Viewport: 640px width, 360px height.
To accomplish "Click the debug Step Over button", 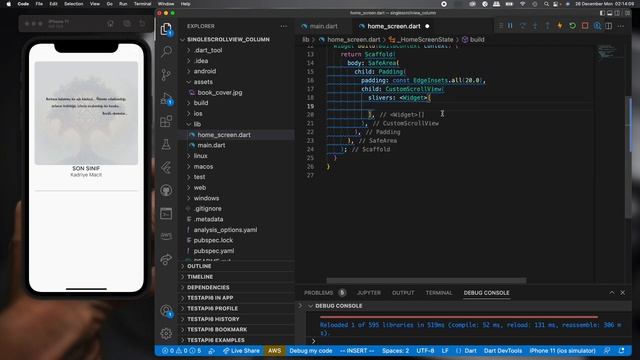I will (x=522, y=26).
